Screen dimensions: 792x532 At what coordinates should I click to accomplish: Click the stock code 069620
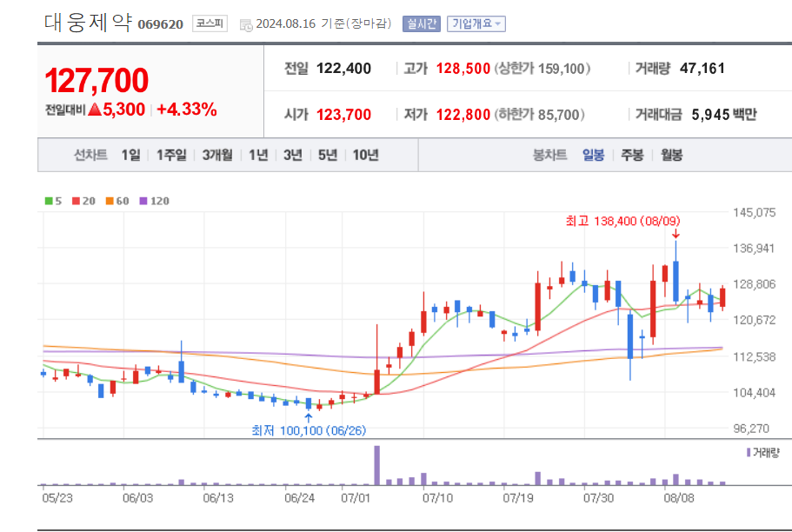[160, 24]
